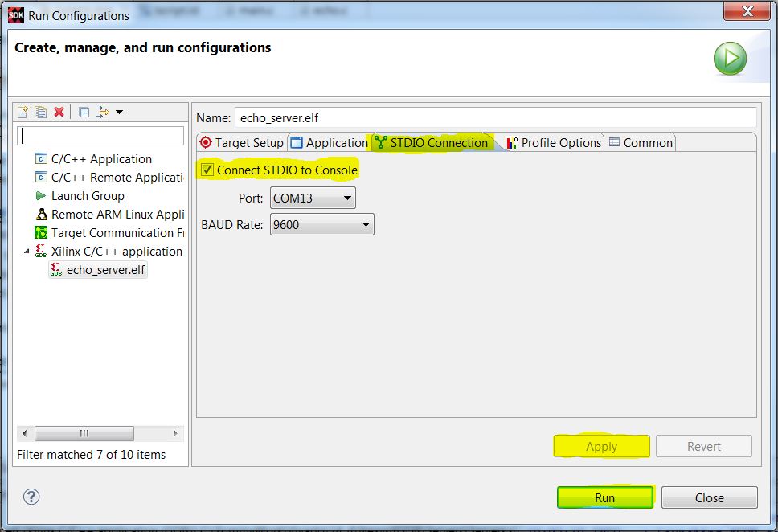This screenshot has height=532, width=778.
Task: Click the tree scrollbar left arrow
Action: click(24, 433)
